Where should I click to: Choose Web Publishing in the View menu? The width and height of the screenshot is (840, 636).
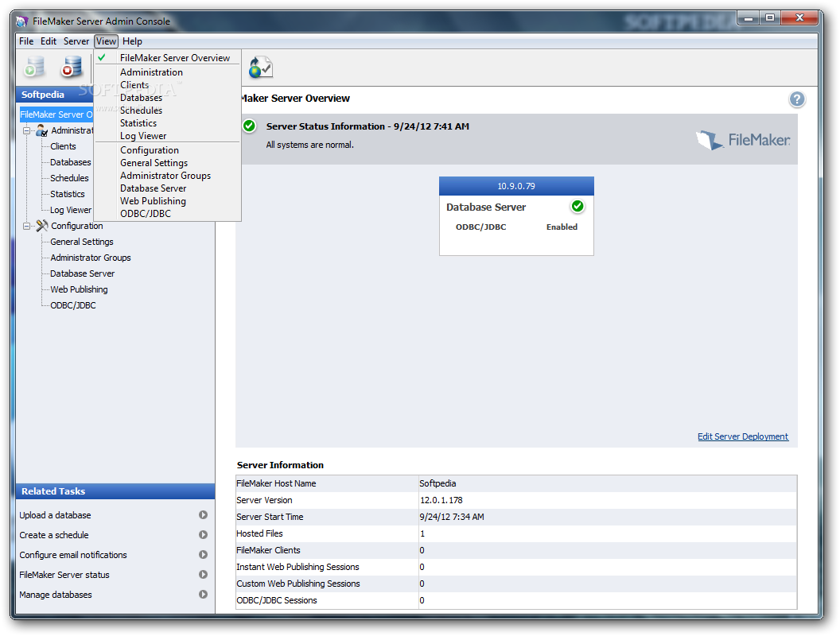pos(168,201)
